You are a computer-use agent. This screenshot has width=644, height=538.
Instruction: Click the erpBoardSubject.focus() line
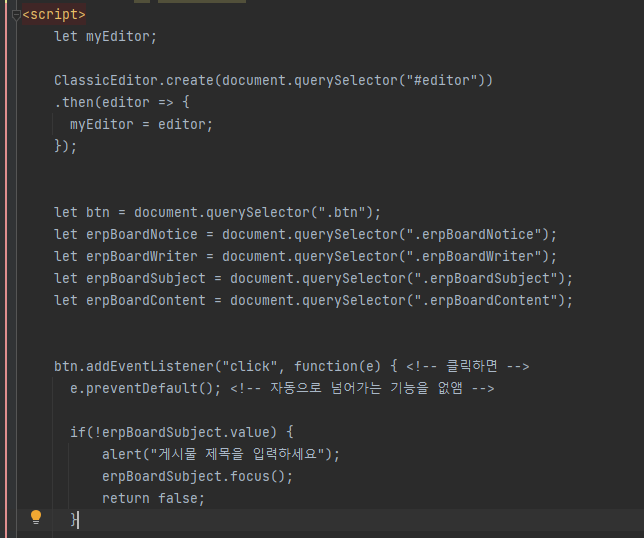(x=197, y=476)
